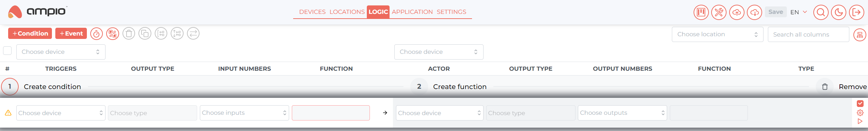
Task: Click the yellow warning triangle icon
Action: (8, 113)
